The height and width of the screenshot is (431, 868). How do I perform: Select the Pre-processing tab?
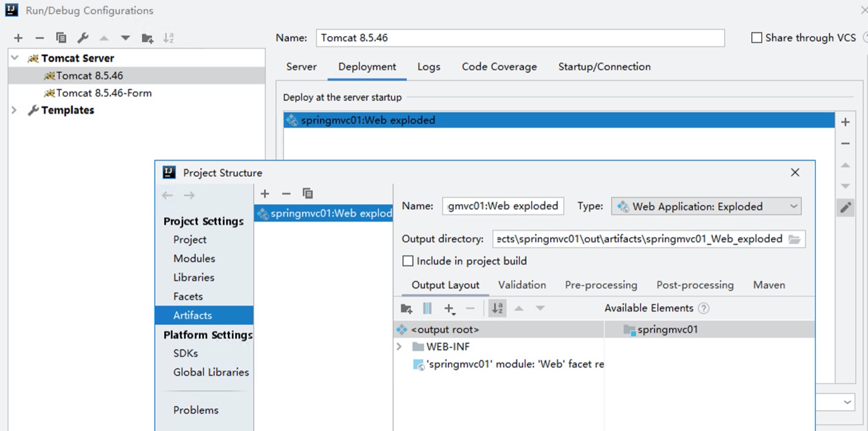coord(601,285)
